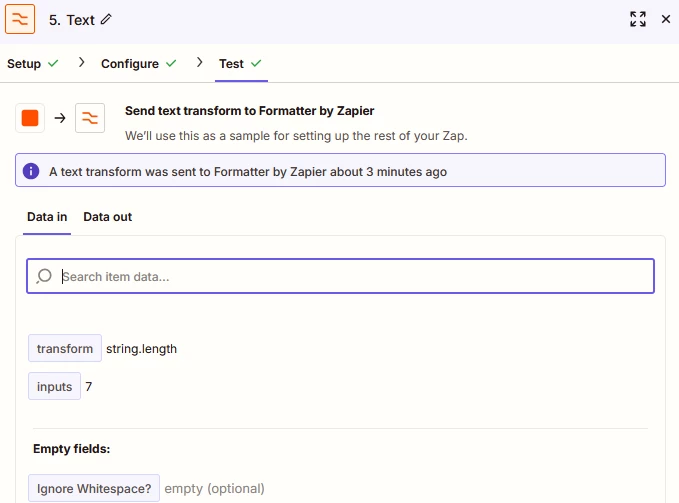Click the Empty fields: heading
The image size is (679, 503).
coord(71,449)
